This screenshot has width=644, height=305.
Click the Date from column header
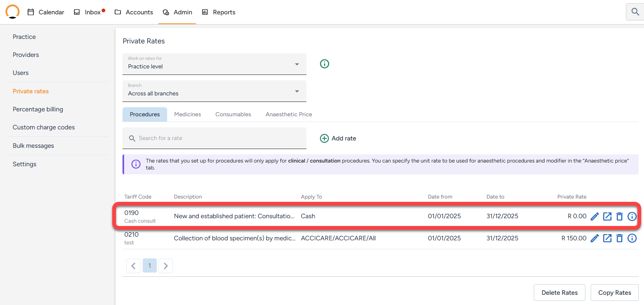click(440, 197)
